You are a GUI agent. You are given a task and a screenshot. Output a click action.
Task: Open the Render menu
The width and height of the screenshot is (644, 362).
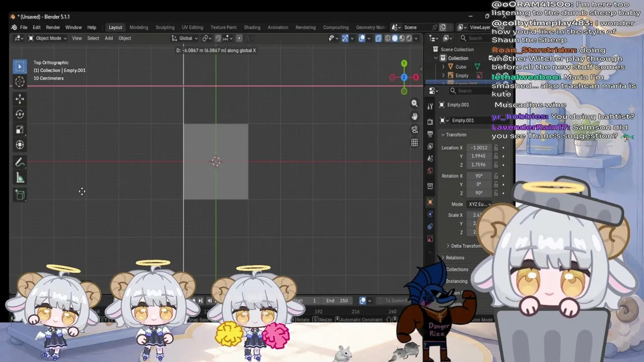click(53, 27)
